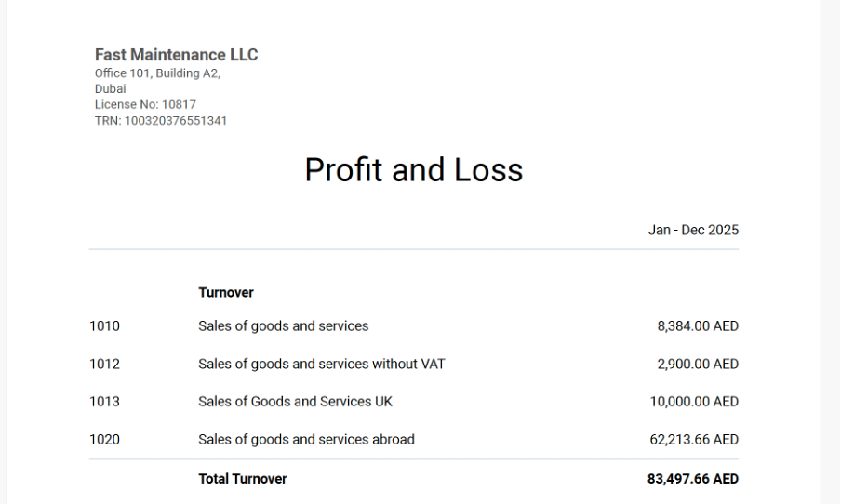Open account code 1013
This screenshot has height=504, width=841.
coord(105,402)
